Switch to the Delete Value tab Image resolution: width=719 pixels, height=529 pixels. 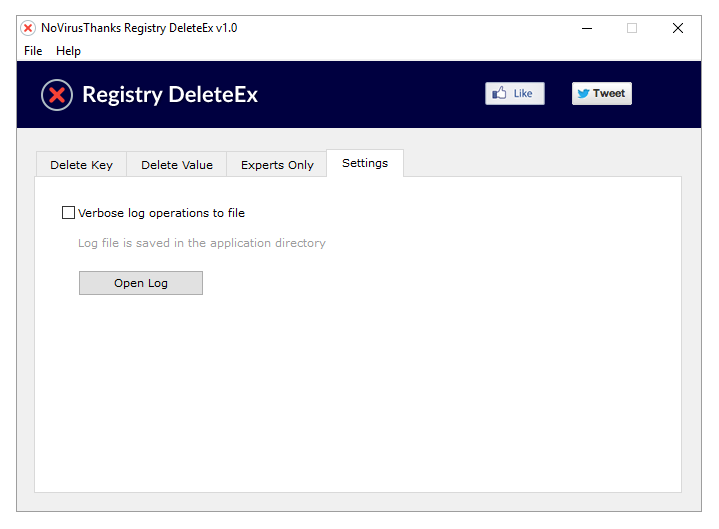click(177, 165)
